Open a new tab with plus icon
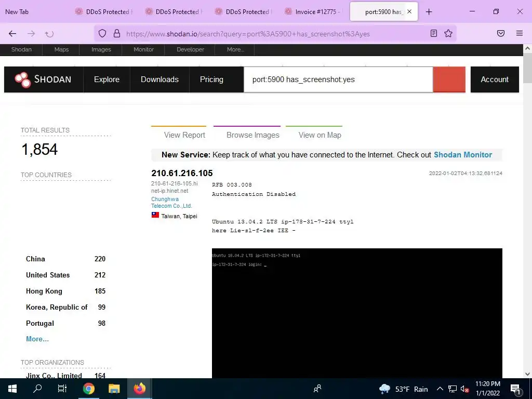The image size is (532, 399). click(x=429, y=12)
